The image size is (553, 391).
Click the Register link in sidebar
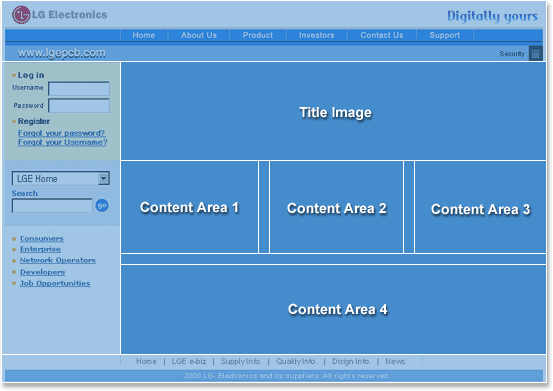[34, 121]
